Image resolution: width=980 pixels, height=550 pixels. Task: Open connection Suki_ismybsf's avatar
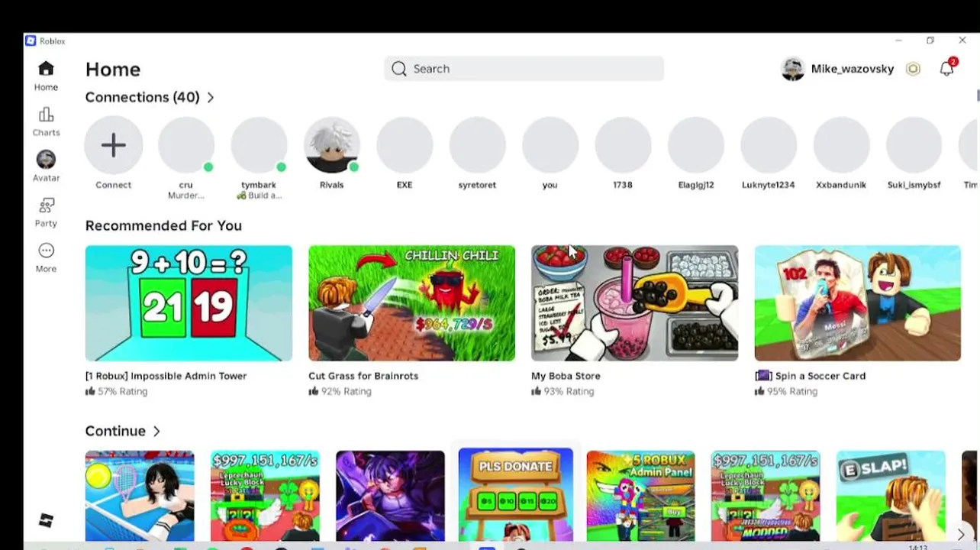click(x=914, y=145)
